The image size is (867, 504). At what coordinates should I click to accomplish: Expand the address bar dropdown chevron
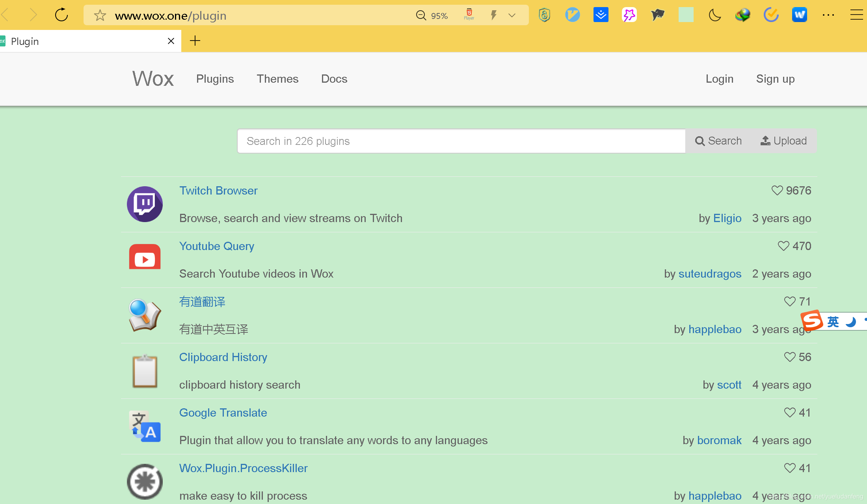point(512,15)
